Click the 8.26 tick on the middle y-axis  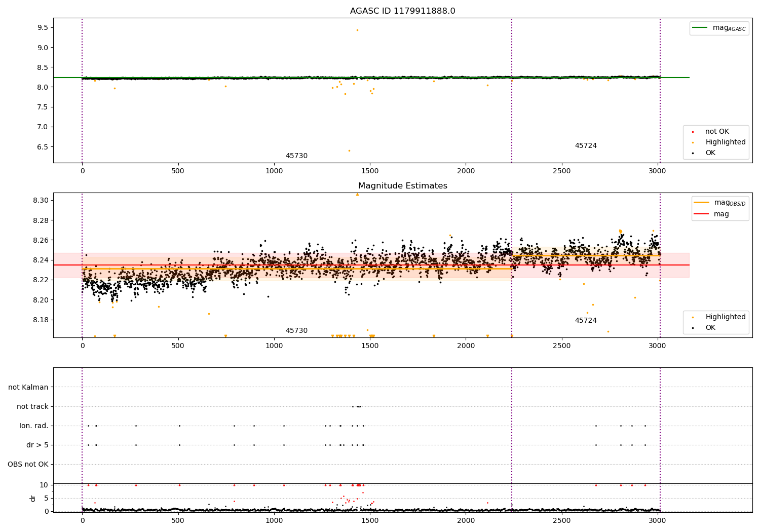[41, 240]
